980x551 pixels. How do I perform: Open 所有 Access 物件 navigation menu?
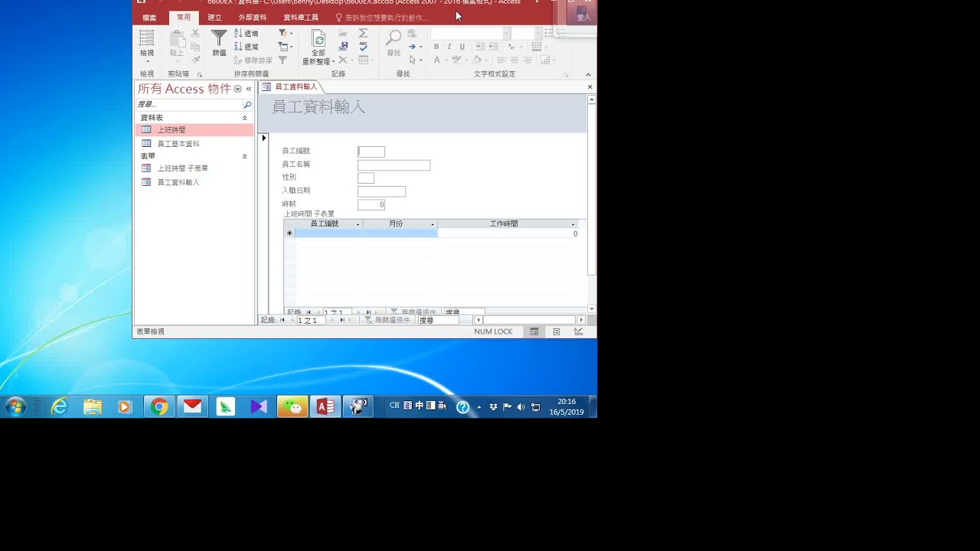tap(237, 90)
